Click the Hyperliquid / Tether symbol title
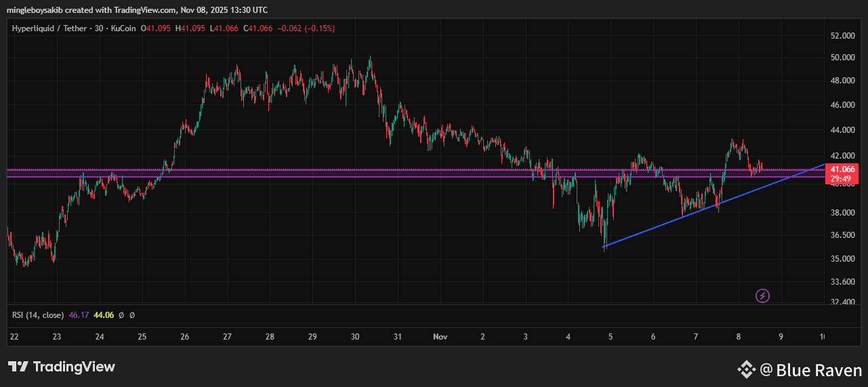 pyautogui.click(x=49, y=28)
